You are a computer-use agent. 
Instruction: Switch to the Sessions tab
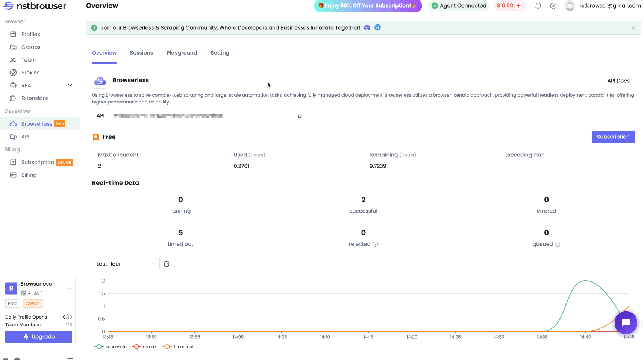point(141,53)
